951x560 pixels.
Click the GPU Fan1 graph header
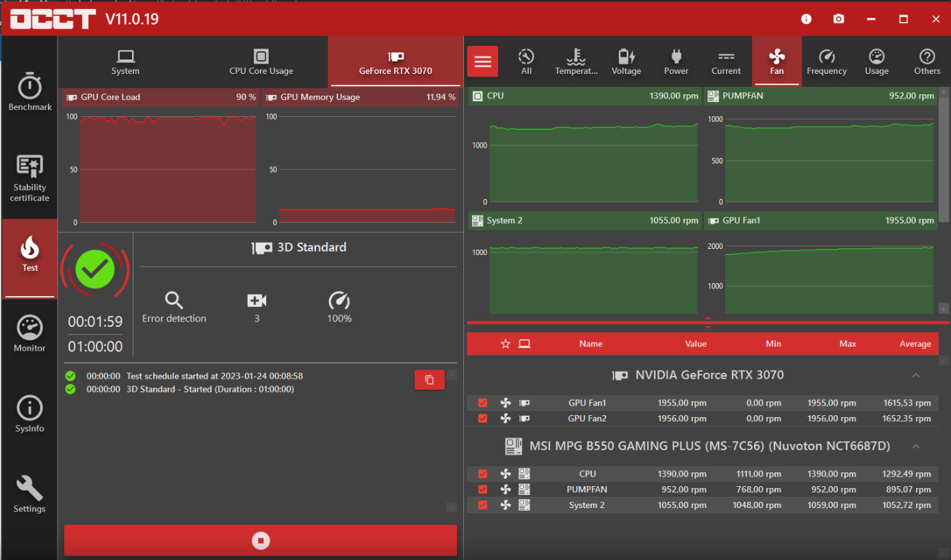point(820,221)
